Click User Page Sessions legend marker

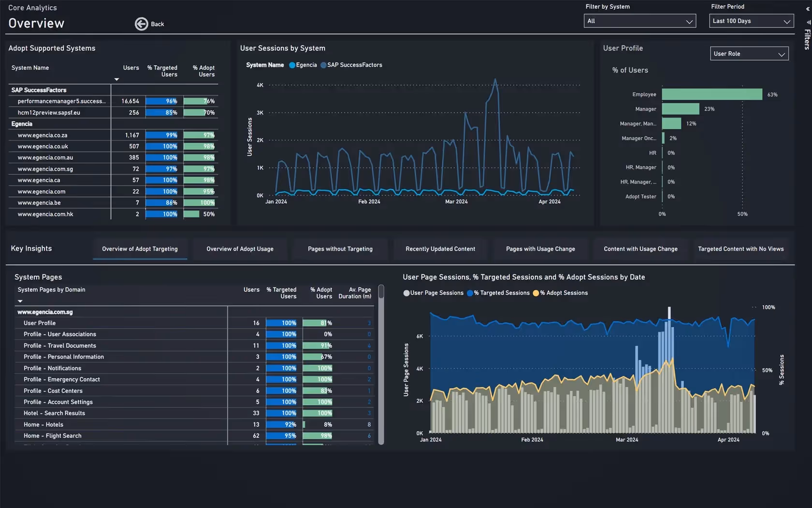coord(406,293)
